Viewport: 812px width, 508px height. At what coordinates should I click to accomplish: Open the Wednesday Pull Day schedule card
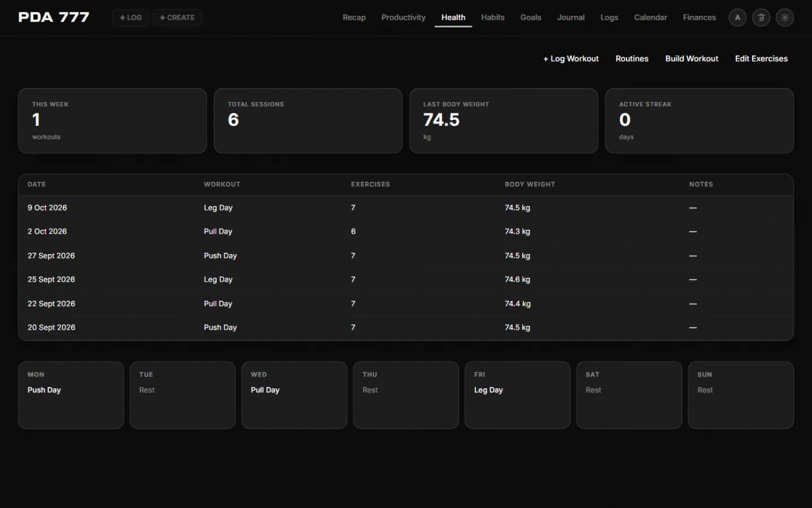294,395
